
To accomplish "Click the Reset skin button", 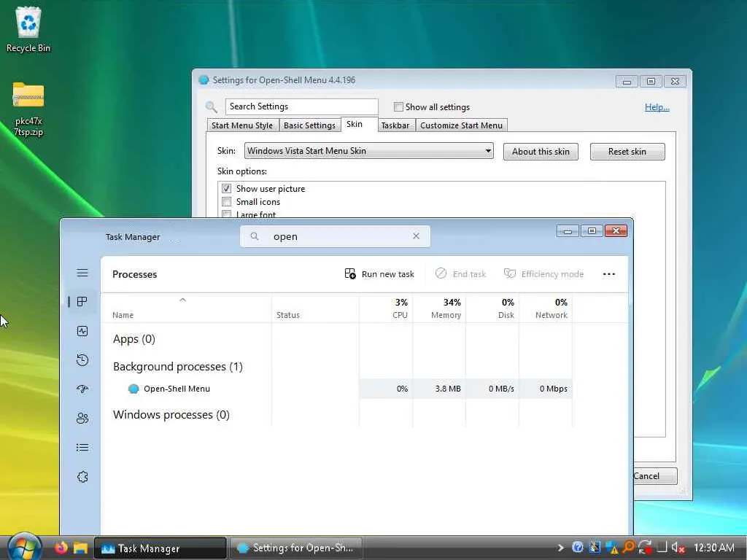I will tap(627, 152).
